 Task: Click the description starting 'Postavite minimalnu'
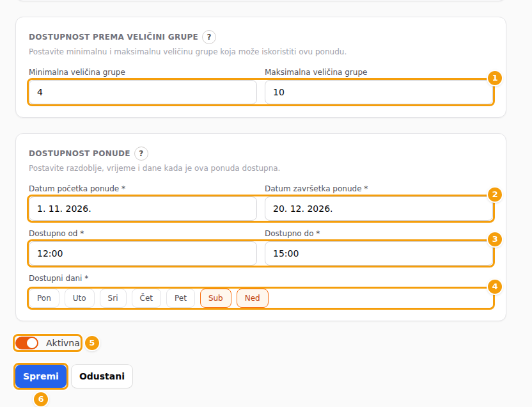pyautogui.click(x=187, y=52)
